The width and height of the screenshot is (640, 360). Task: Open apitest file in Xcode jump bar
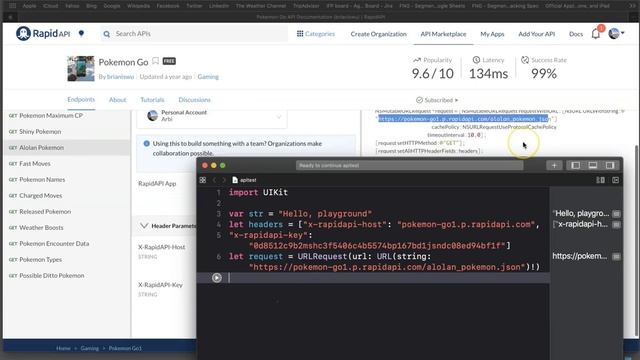(x=244, y=180)
